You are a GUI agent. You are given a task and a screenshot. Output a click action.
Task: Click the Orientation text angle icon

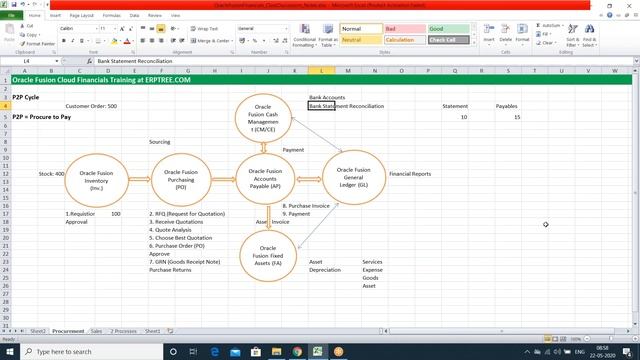[x=174, y=29]
